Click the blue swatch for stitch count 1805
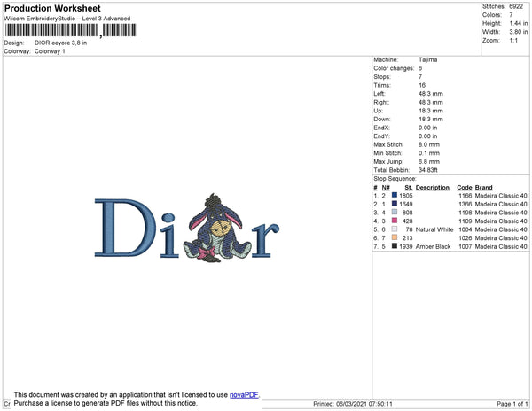Viewport: 532px width, 411px height. coord(395,195)
